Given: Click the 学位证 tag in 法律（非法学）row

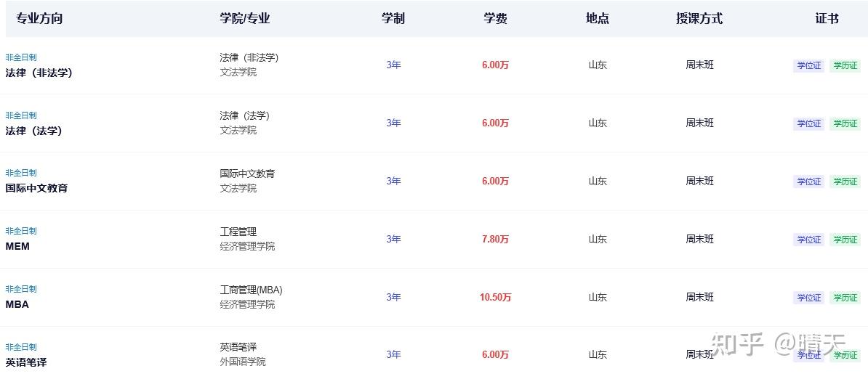Looking at the screenshot, I should point(808,65).
